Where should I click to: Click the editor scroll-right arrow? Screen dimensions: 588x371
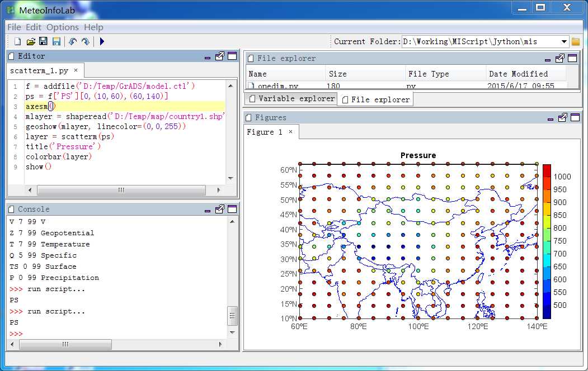pyautogui.click(x=219, y=190)
